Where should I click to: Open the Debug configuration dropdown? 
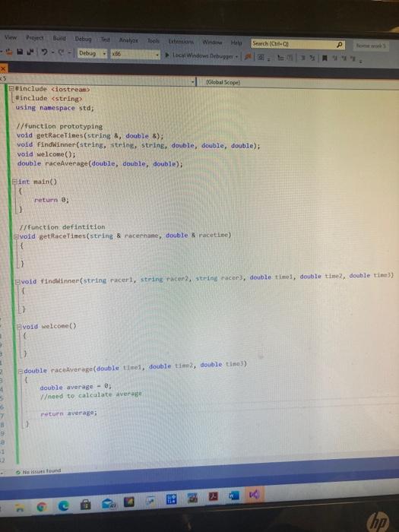point(104,54)
